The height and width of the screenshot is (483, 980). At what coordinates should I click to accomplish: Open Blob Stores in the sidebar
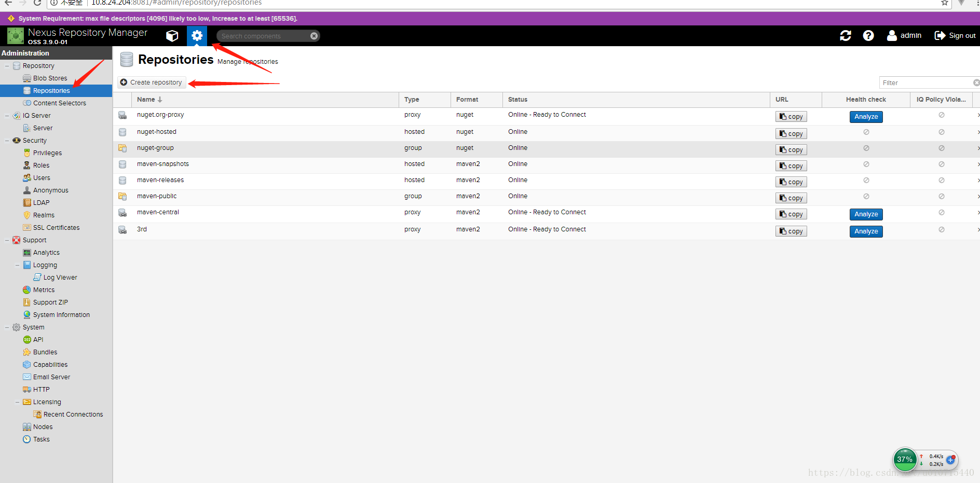[50, 78]
